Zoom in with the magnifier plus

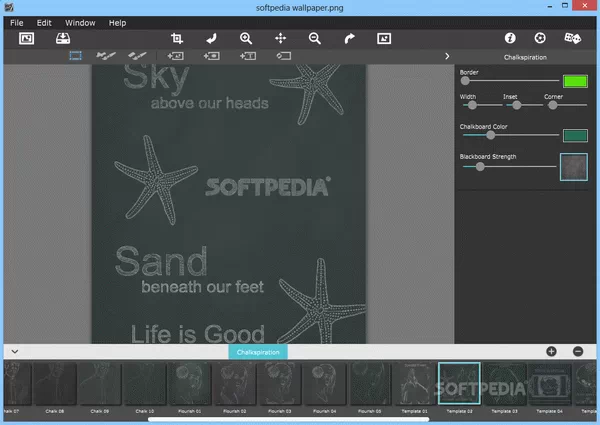click(246, 38)
